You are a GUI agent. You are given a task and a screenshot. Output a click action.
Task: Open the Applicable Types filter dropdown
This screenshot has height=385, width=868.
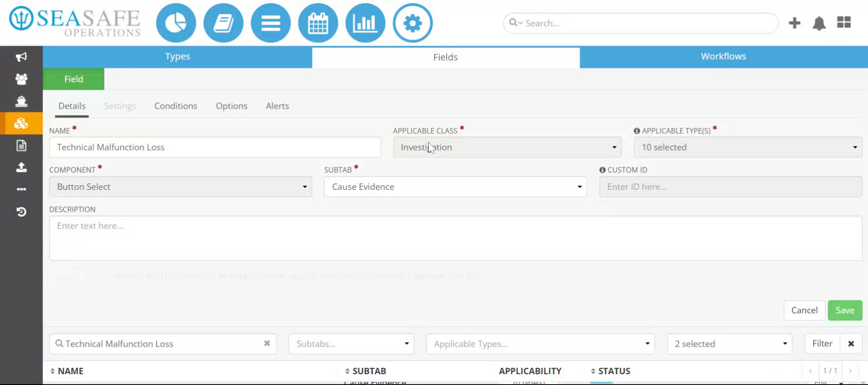click(x=541, y=344)
